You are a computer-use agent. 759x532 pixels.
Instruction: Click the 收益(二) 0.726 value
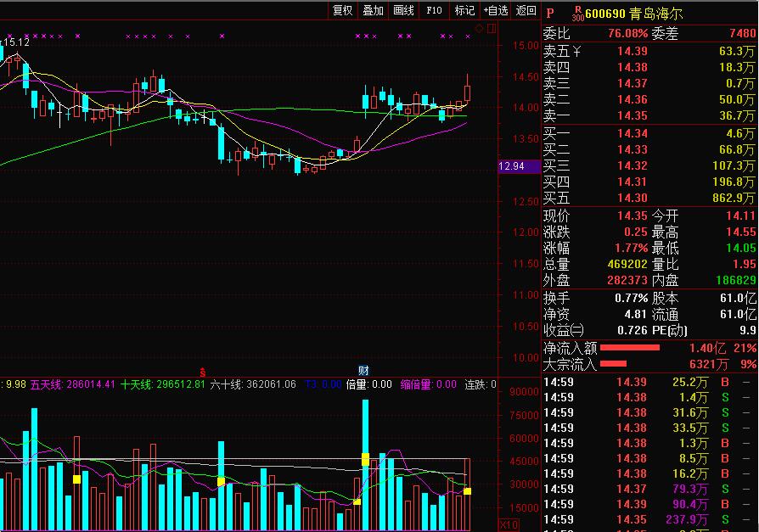click(x=632, y=330)
